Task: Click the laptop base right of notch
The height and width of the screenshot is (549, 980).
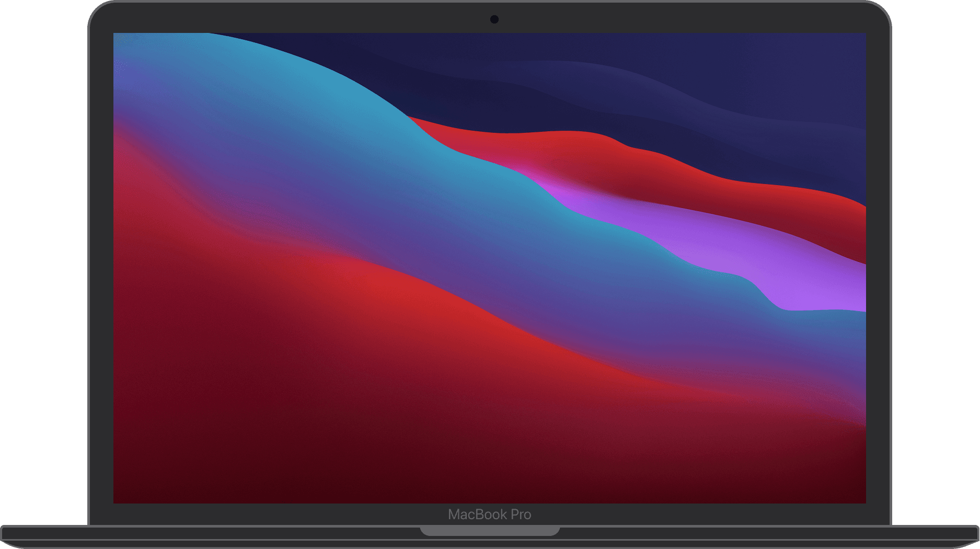Action: coord(758,533)
